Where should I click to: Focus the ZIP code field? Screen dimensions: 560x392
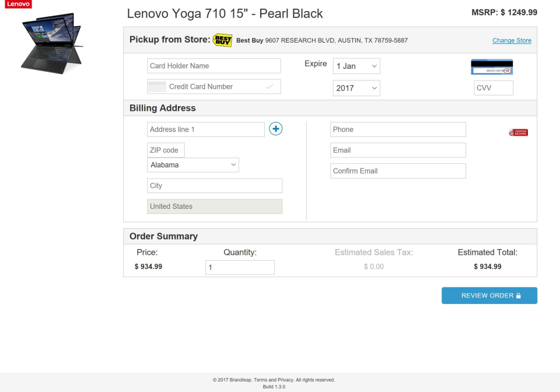(166, 150)
